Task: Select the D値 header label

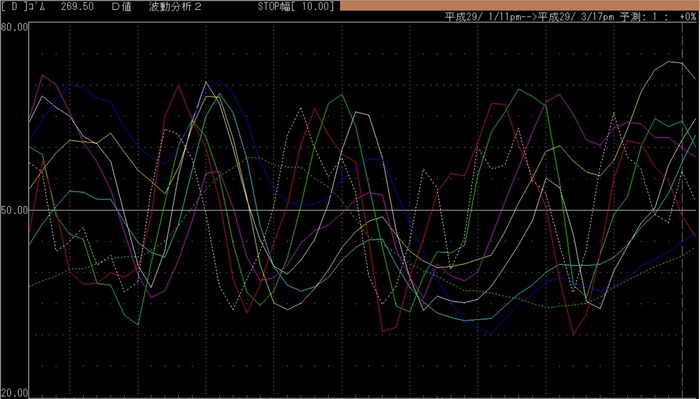Action: click(121, 6)
